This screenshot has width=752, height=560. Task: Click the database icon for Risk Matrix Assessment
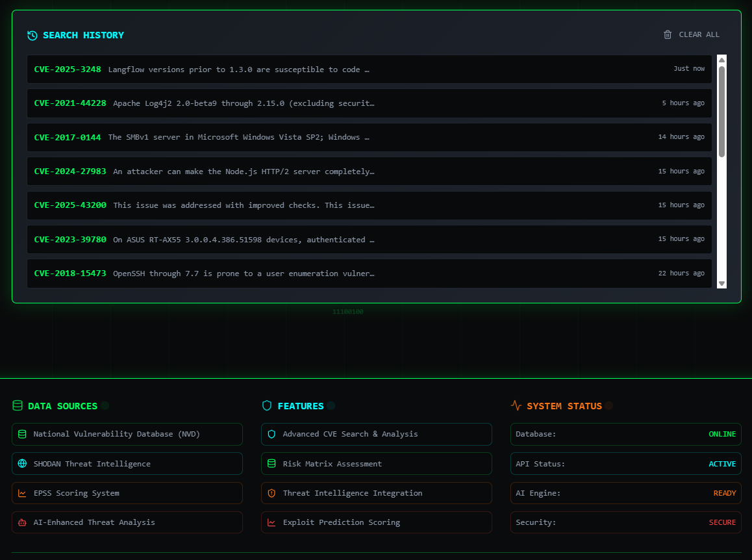pyautogui.click(x=271, y=464)
